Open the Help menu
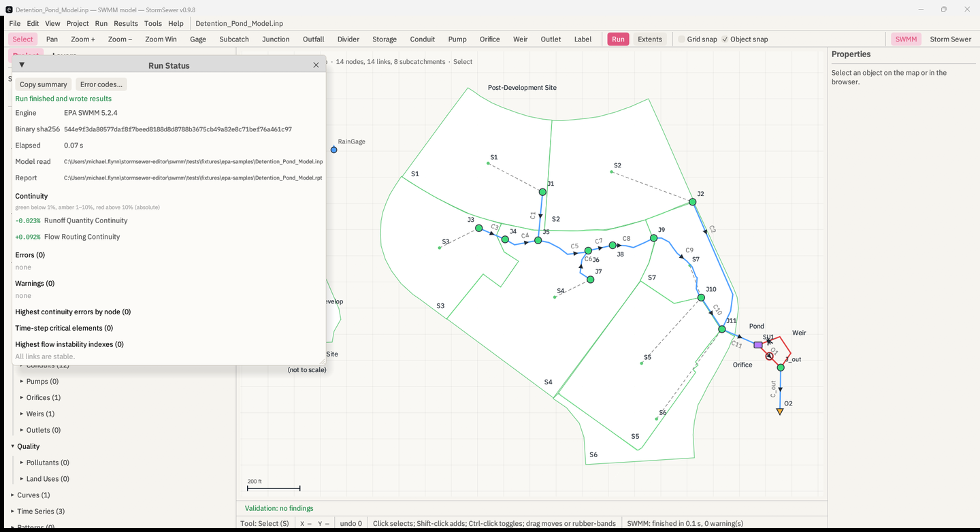 click(x=176, y=23)
